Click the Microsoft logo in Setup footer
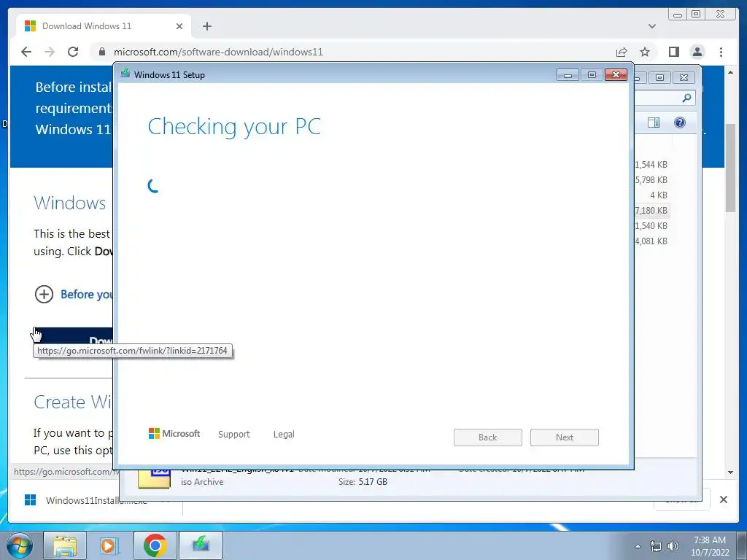747x560 pixels. point(174,434)
